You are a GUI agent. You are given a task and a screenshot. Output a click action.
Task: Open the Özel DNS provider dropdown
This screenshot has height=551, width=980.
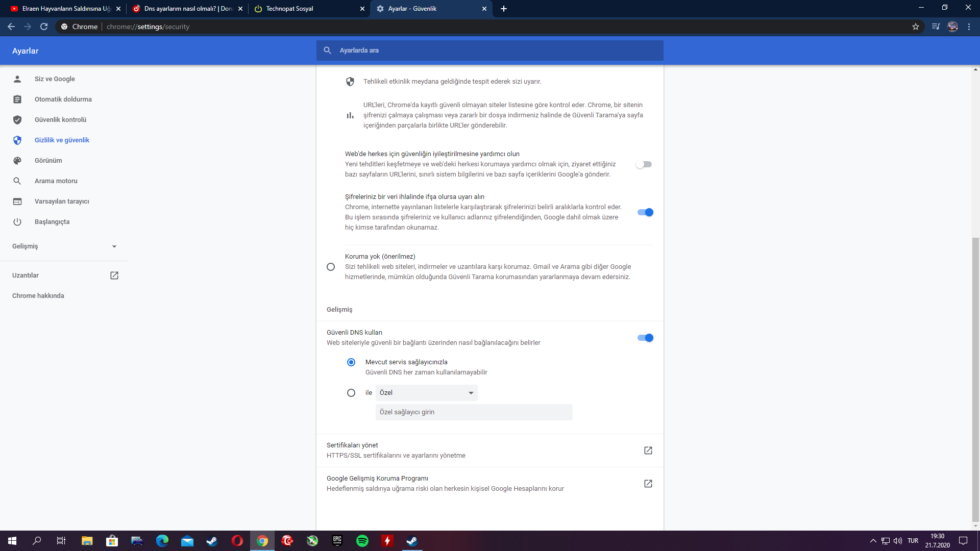(x=427, y=393)
